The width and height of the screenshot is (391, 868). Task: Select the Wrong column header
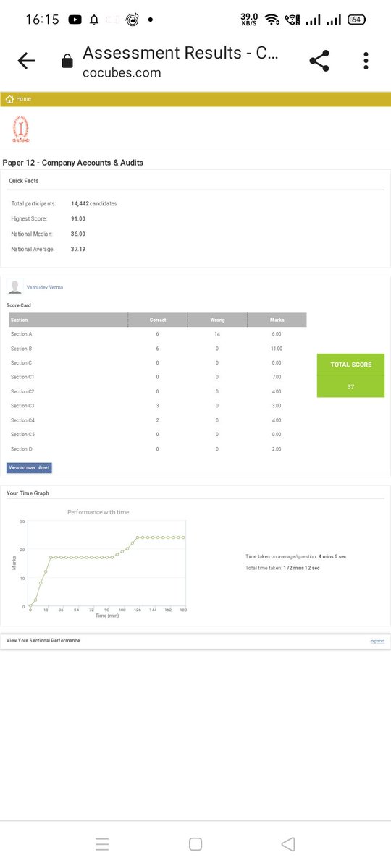[217, 320]
